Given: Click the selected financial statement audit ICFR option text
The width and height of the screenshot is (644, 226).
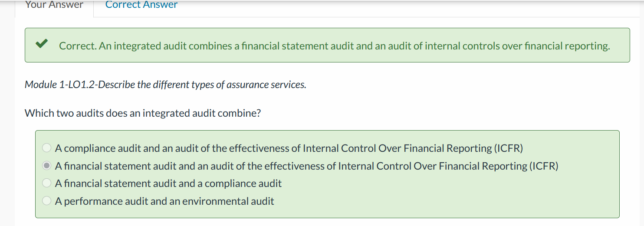Looking at the screenshot, I should pyautogui.click(x=307, y=166).
